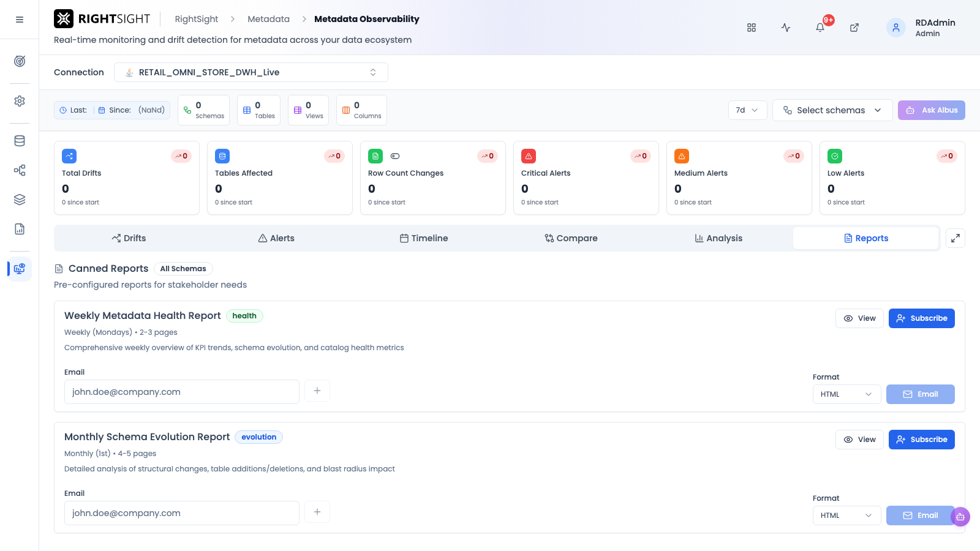Subscribe to Monthly Schema Evolution Report
980x551 pixels.
(x=922, y=440)
